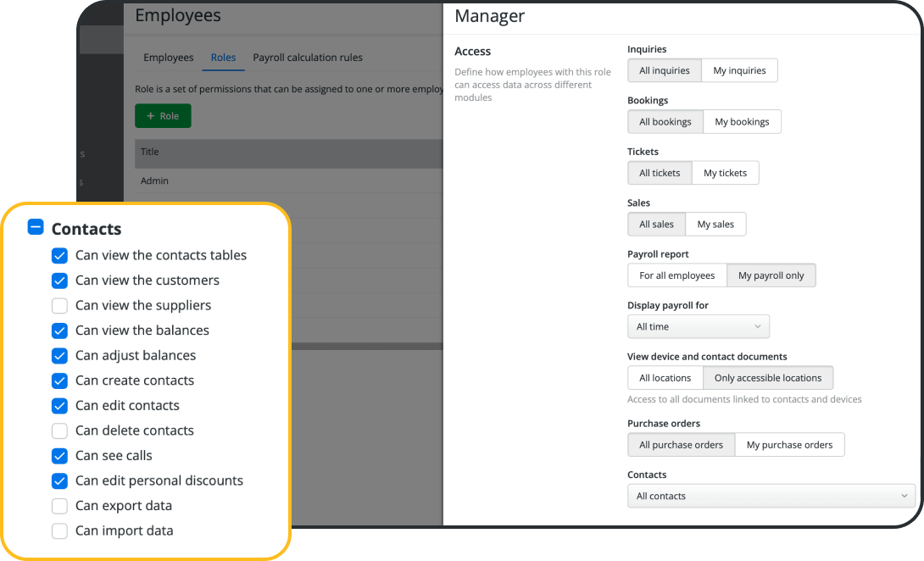This screenshot has height=561, width=924.
Task: Open the Display payroll for dropdown
Action: 699,326
